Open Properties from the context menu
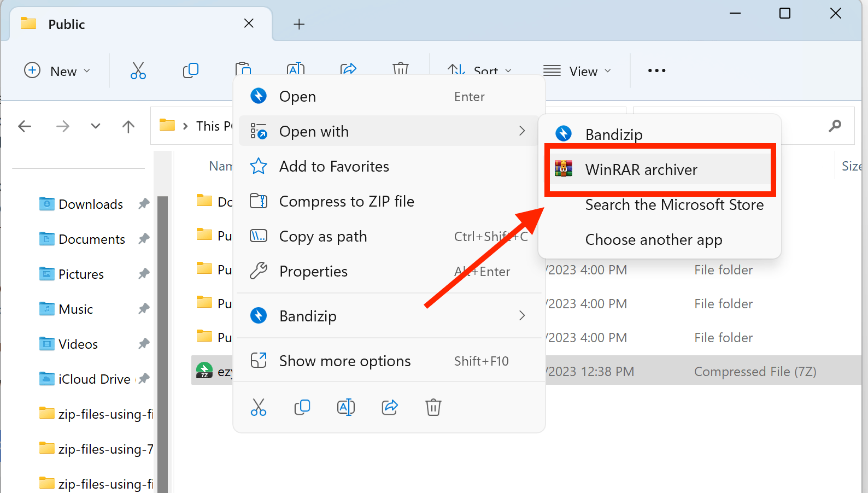 tap(389, 272)
